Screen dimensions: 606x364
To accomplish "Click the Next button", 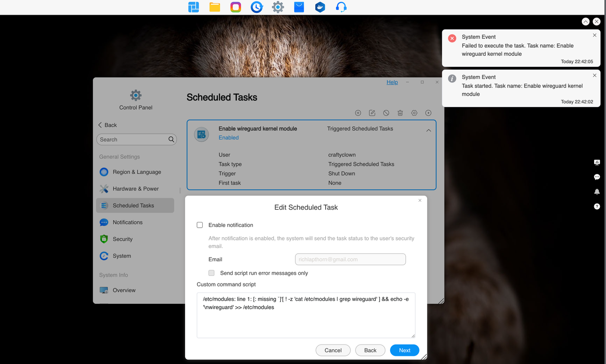I will [x=404, y=350].
